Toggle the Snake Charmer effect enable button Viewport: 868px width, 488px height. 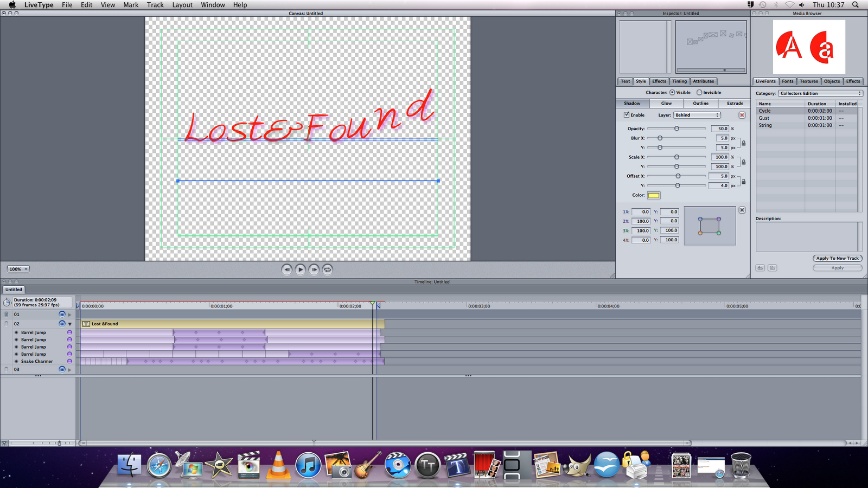click(69, 361)
